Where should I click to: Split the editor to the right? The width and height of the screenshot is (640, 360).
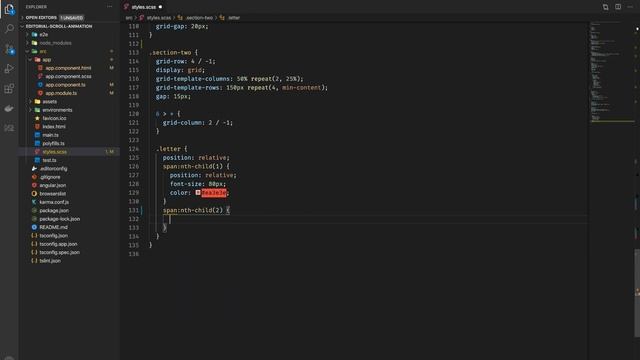[x=618, y=7]
